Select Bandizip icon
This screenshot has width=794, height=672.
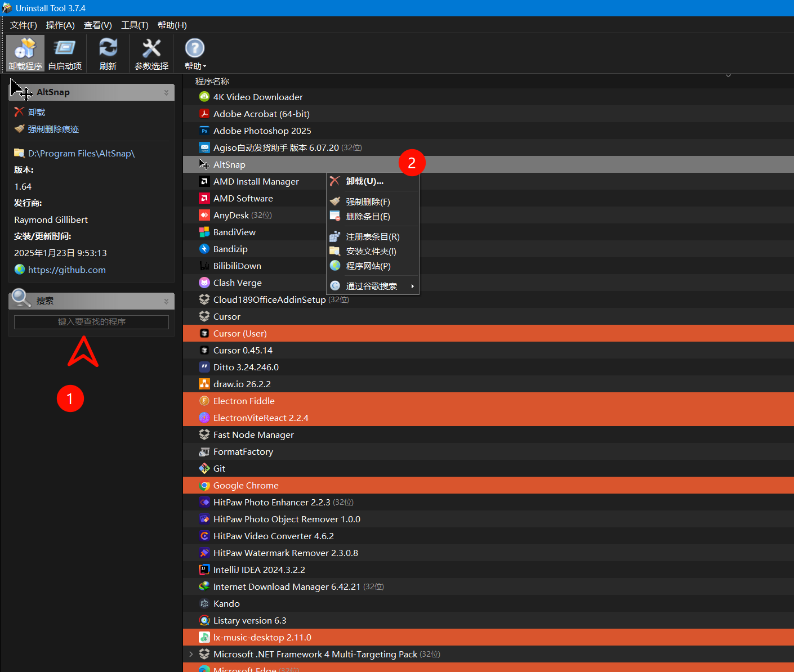tap(204, 249)
